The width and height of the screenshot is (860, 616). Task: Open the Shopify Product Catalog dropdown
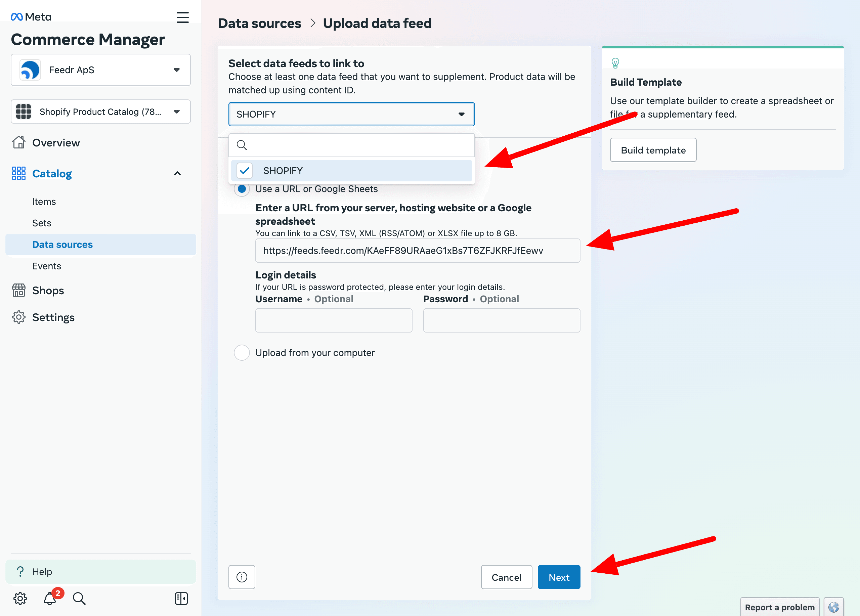click(100, 112)
